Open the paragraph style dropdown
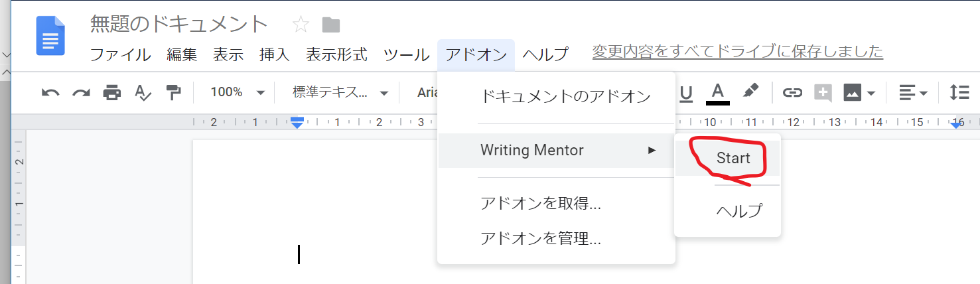This screenshot has width=980, height=284. point(340,93)
